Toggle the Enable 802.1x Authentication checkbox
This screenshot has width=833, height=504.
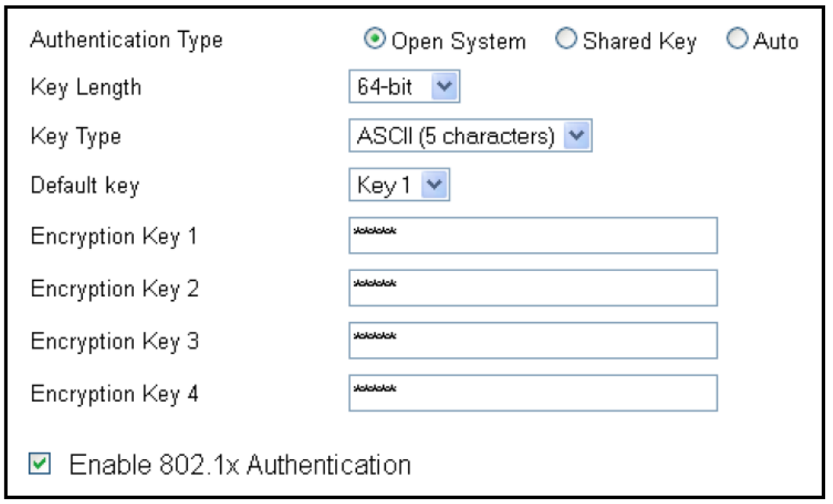40,465
